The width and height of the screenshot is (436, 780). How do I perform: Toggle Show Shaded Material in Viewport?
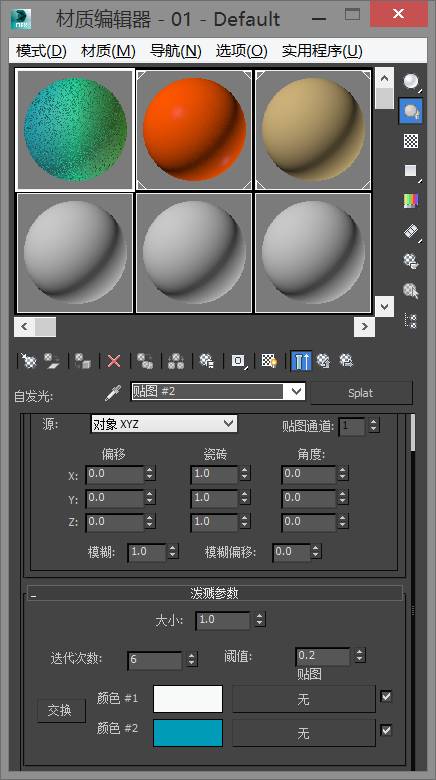270,361
